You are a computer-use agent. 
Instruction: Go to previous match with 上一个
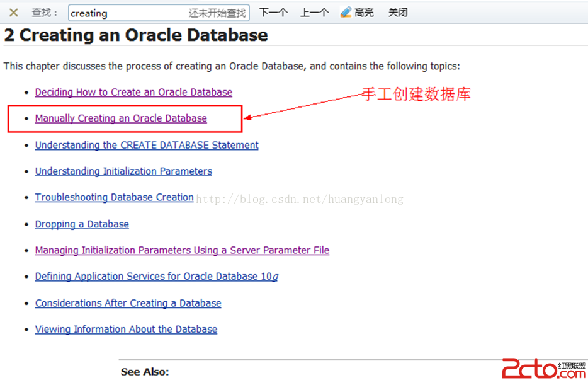coord(314,13)
